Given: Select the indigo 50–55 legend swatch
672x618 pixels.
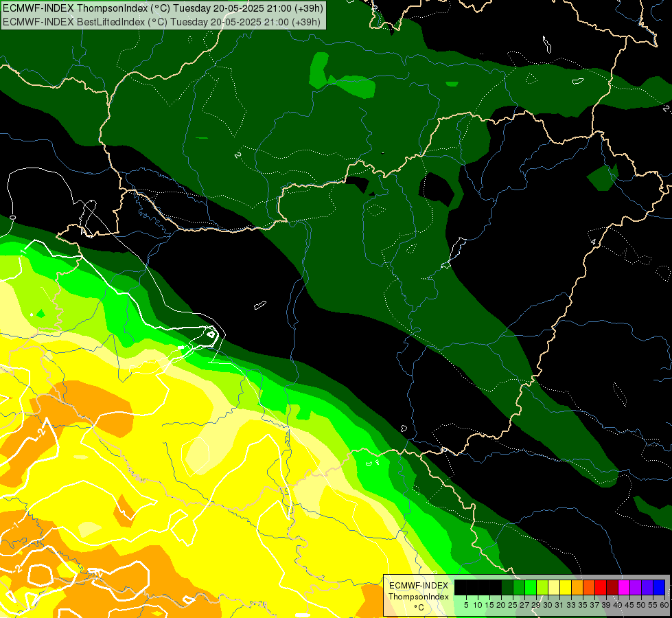Looking at the screenshot, I should pyautogui.click(x=647, y=587).
